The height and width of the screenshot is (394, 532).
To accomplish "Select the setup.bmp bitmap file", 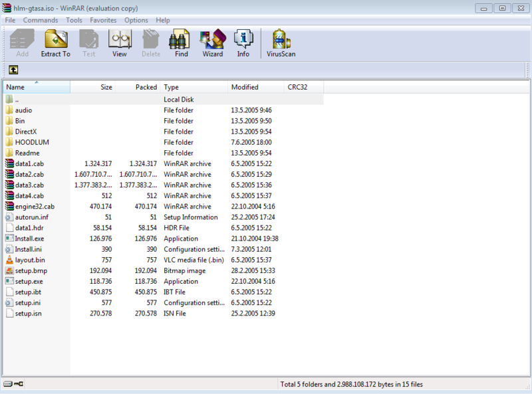I will 30,270.
